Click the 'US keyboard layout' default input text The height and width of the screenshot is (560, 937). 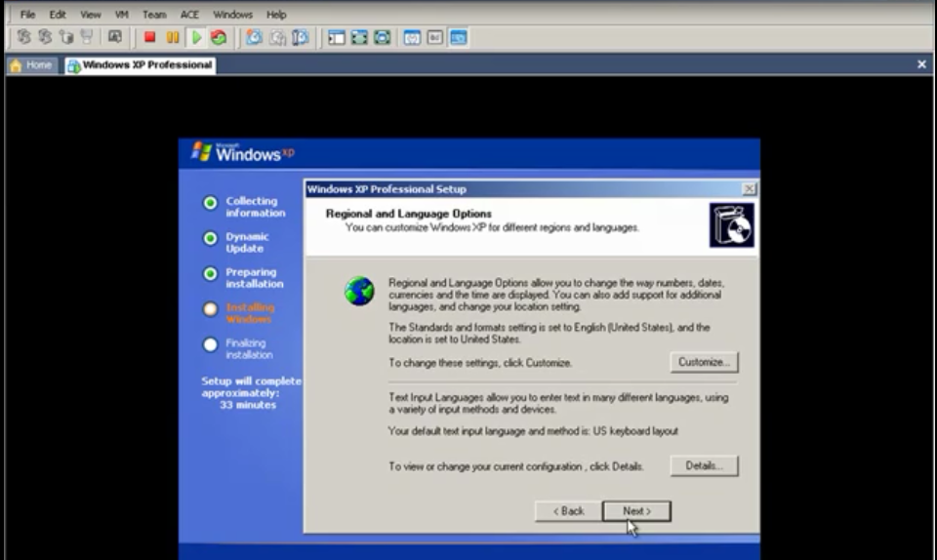coord(635,431)
